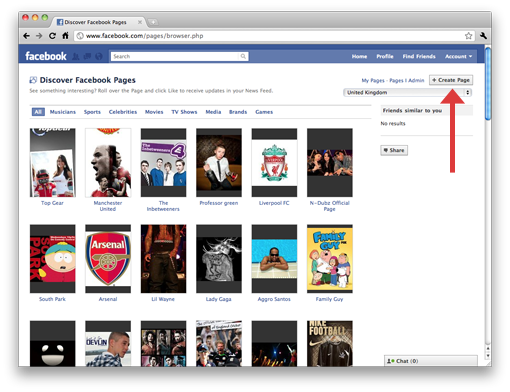
Task: Go back with the browser back arrow
Action: (x=26, y=36)
